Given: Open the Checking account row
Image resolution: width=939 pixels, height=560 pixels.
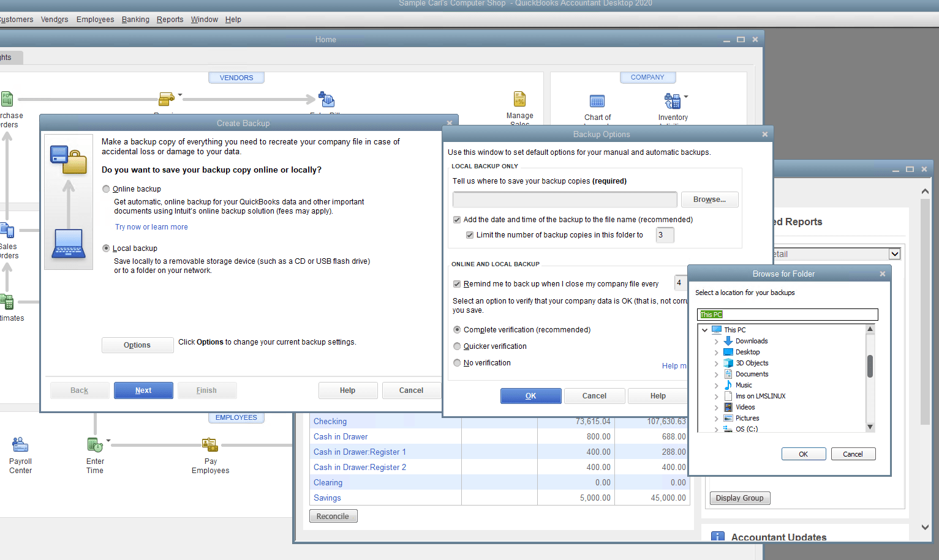Looking at the screenshot, I should 499,421.
